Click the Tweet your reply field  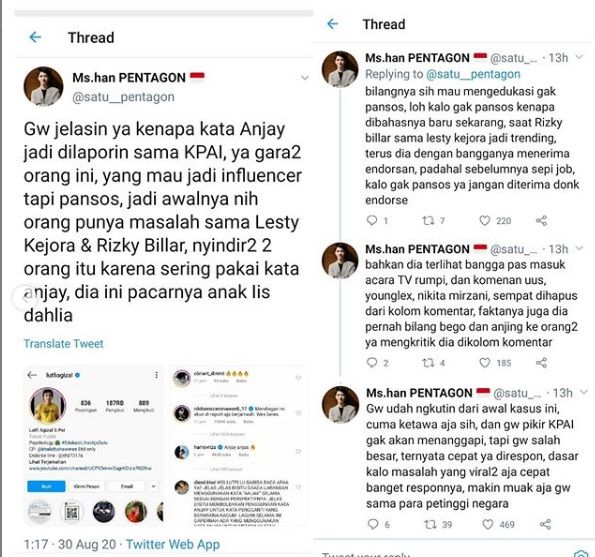pyautogui.click(x=454, y=553)
